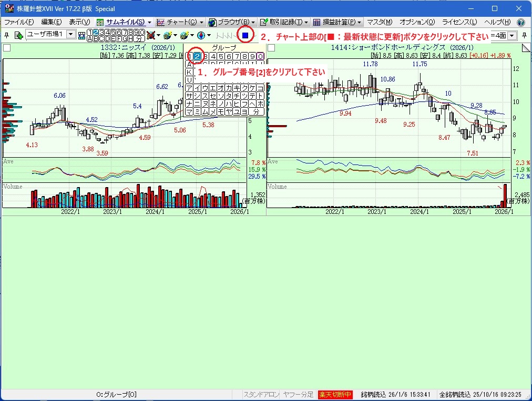532x401 pixels.
Task: Click the add-stock icon with green plus
Action: 18,35
